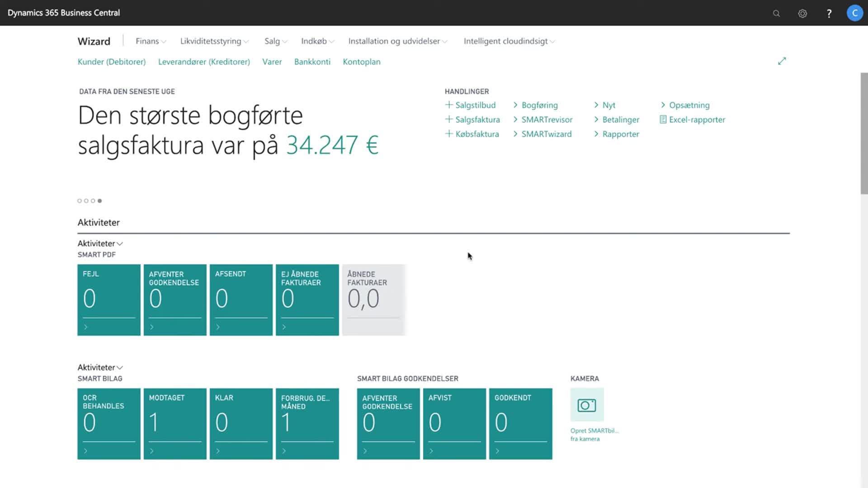Open the Varer link
Screen dimensions: 868x488
click(x=272, y=62)
